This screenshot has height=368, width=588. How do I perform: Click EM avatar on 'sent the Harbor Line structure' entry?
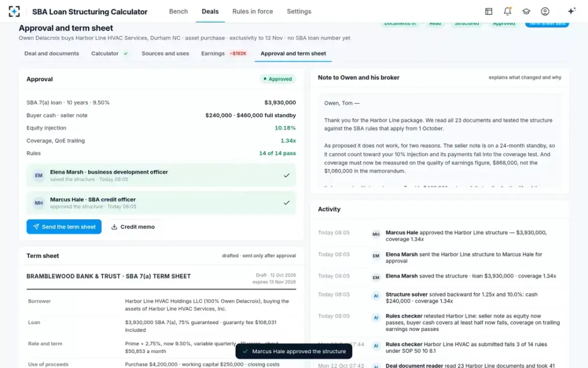(376, 256)
